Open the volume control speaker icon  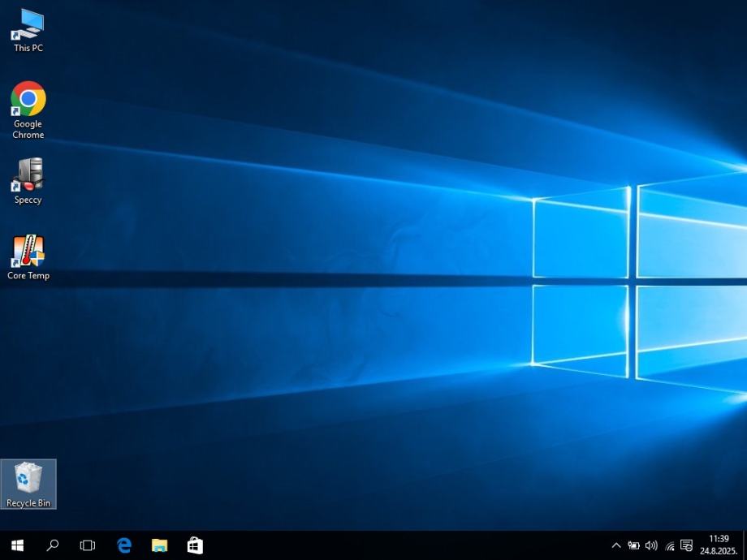[x=651, y=545]
